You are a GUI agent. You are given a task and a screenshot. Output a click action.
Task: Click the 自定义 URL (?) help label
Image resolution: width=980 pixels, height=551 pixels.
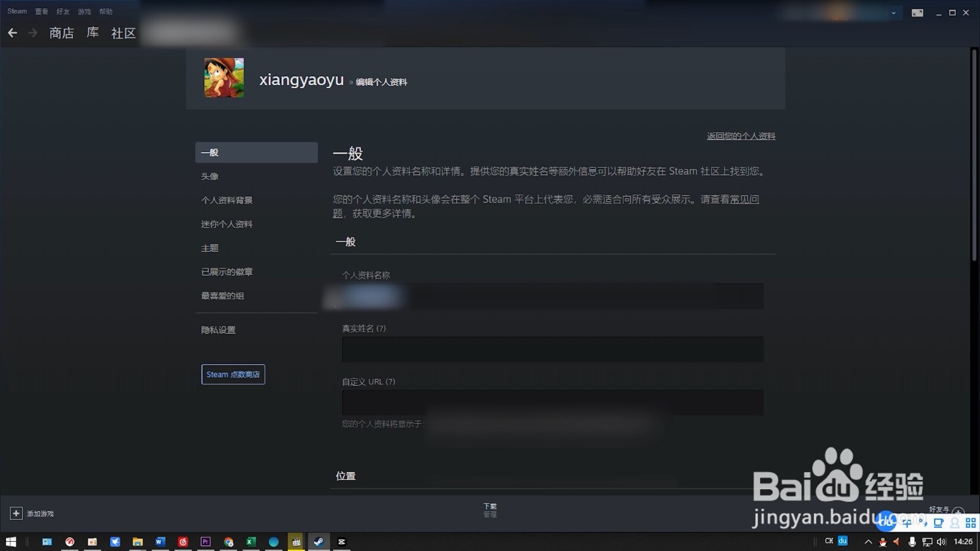pyautogui.click(x=369, y=382)
